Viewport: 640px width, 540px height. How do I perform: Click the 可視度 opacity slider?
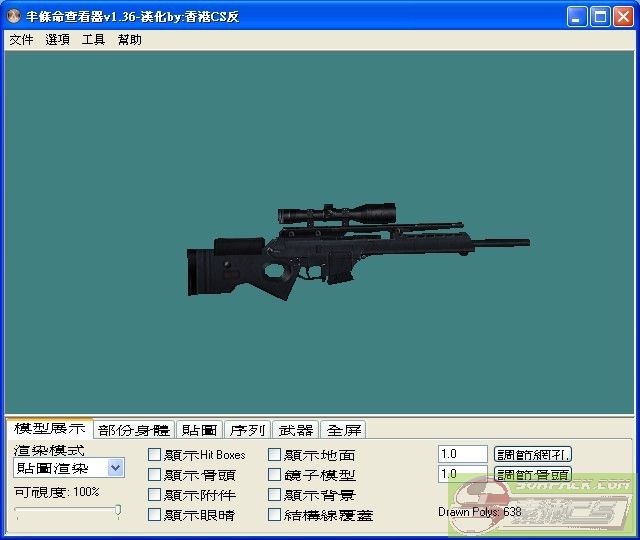click(68, 511)
